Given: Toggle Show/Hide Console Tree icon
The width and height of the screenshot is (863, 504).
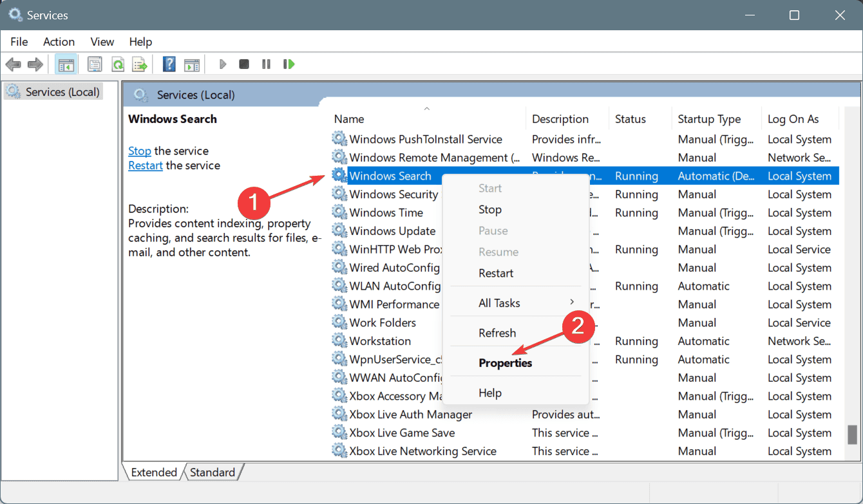Looking at the screenshot, I should coord(65,64).
